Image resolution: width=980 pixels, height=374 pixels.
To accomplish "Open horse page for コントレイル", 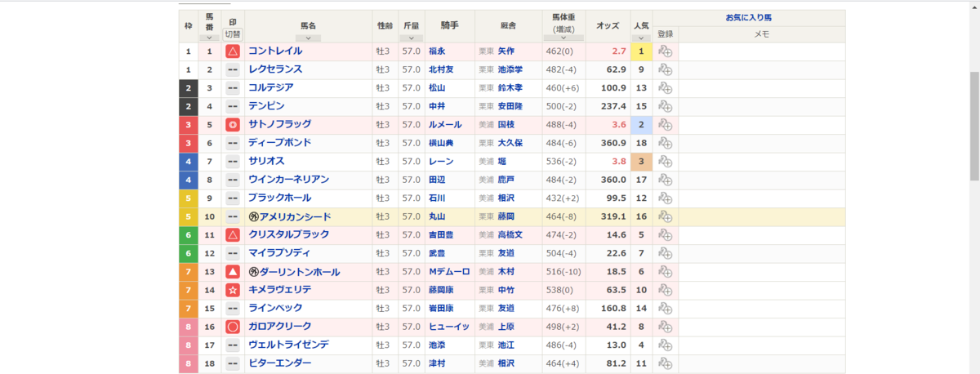I will [275, 51].
